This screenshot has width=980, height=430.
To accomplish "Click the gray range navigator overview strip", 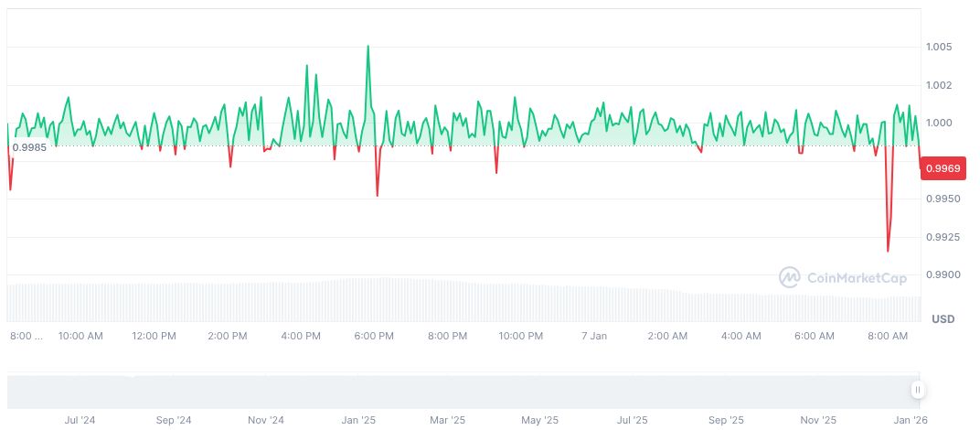I will click(457, 391).
